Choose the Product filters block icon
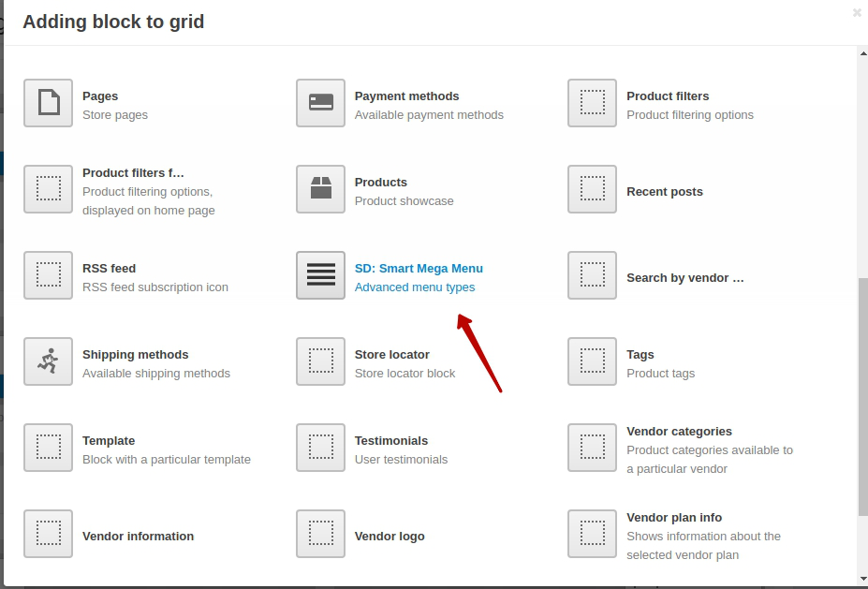 click(593, 103)
